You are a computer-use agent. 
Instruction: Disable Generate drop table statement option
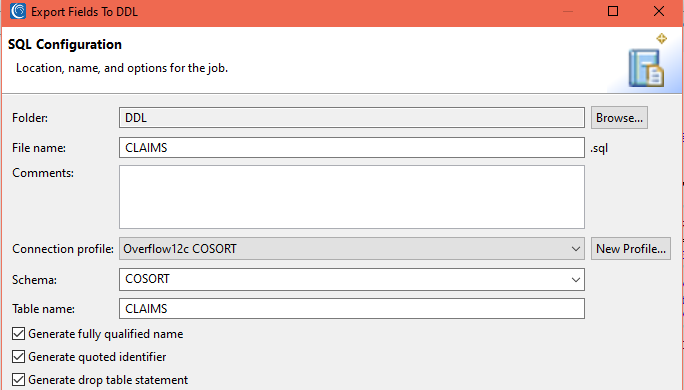(x=18, y=380)
